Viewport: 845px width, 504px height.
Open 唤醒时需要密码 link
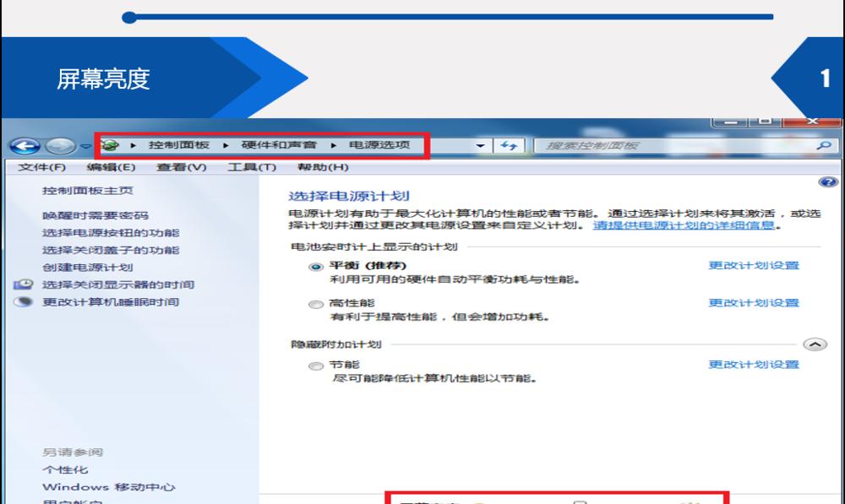95,215
